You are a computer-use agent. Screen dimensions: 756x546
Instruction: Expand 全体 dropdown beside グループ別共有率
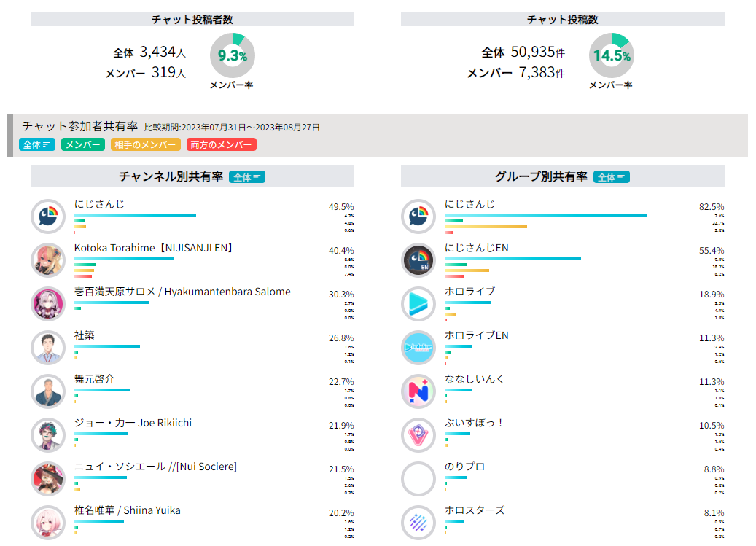pyautogui.click(x=612, y=177)
